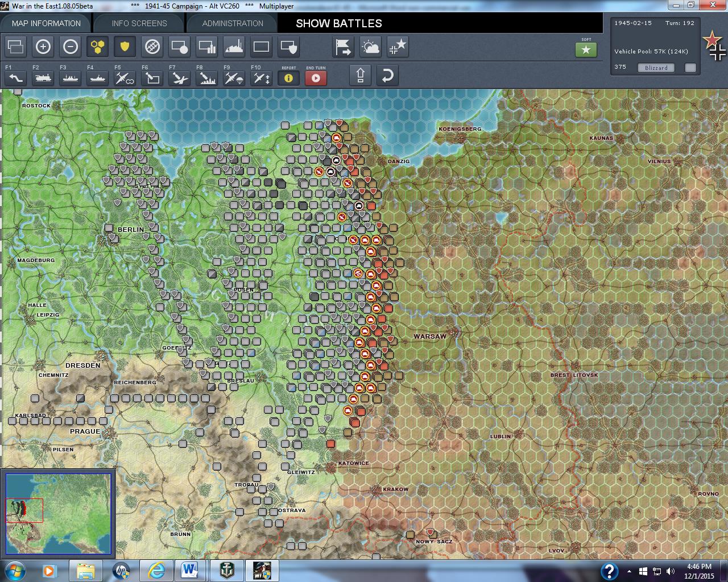
Task: Click the Vehicle Pool 57K (124K) text
Action: coord(651,51)
